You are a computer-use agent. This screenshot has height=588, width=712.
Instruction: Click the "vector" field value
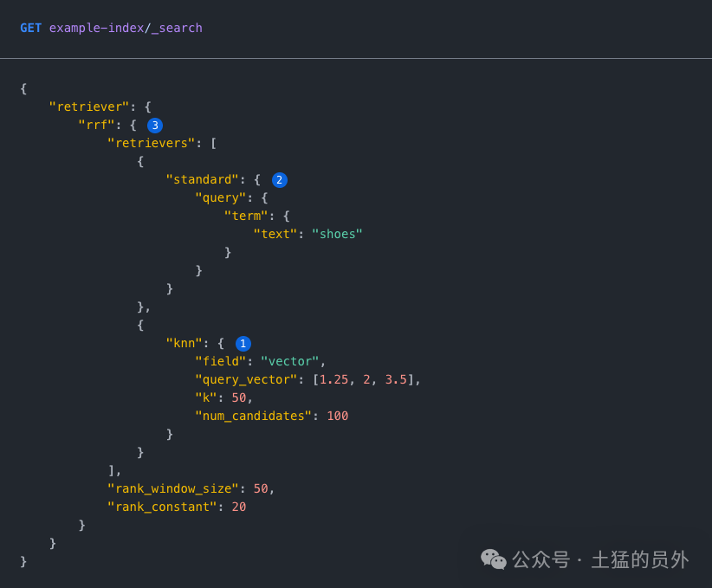click(x=289, y=361)
